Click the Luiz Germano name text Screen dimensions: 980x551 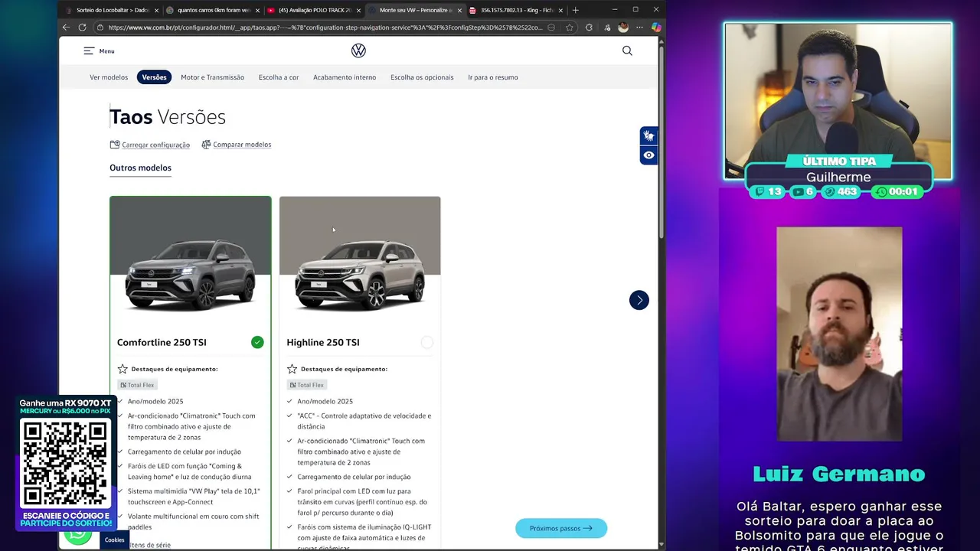pyautogui.click(x=839, y=474)
